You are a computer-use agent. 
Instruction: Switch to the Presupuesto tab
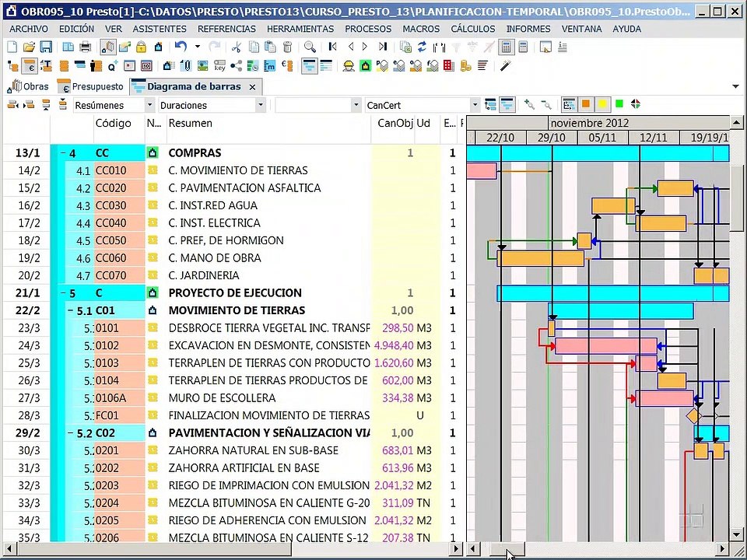(x=90, y=86)
